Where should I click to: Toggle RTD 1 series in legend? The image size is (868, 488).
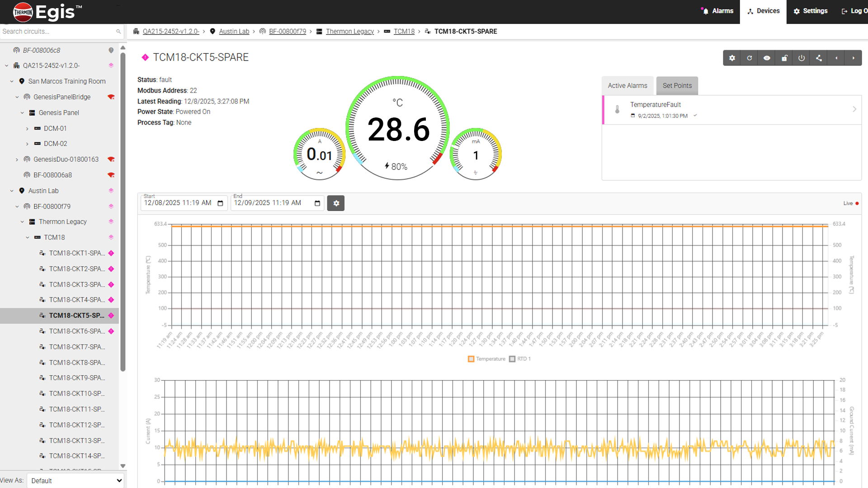pyautogui.click(x=520, y=359)
